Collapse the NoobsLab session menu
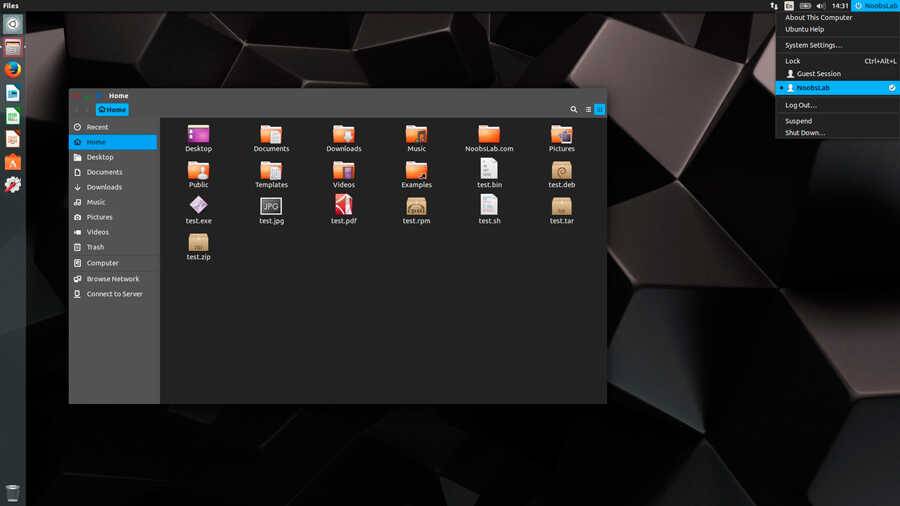Screen dimensions: 900x506 [875, 6]
